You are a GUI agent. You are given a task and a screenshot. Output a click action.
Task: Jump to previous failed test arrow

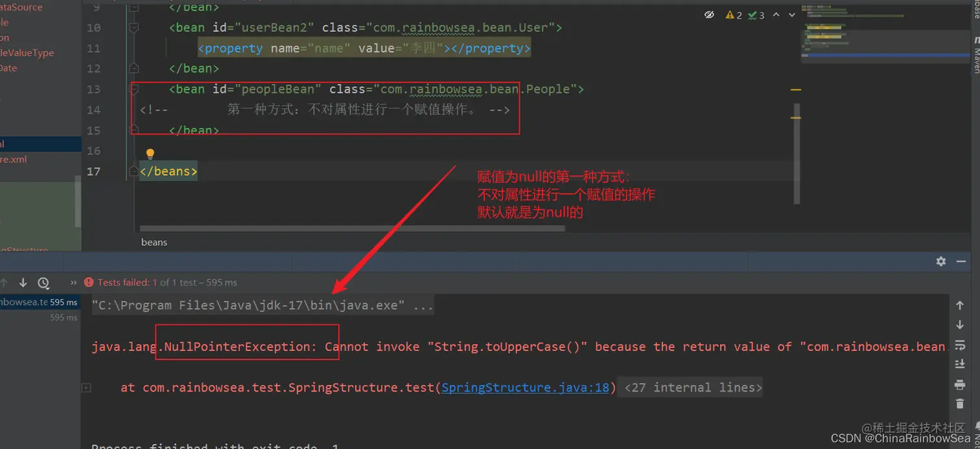(4, 282)
